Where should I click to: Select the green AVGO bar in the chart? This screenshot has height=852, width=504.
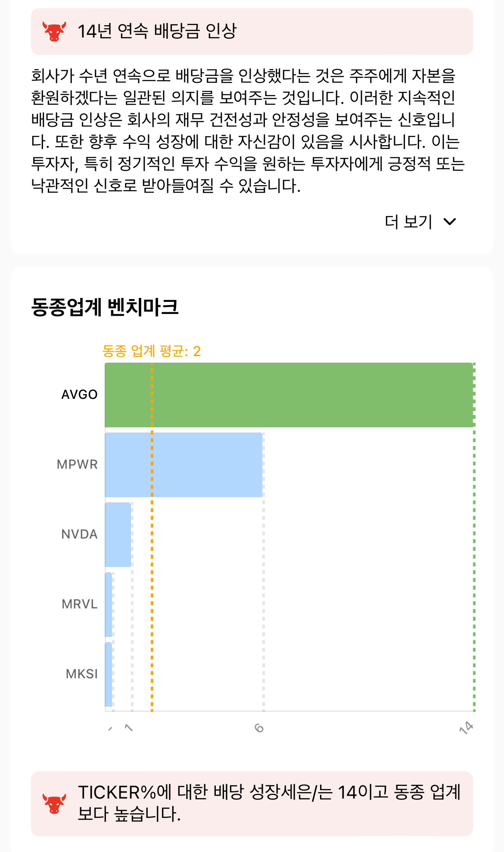tap(289, 395)
